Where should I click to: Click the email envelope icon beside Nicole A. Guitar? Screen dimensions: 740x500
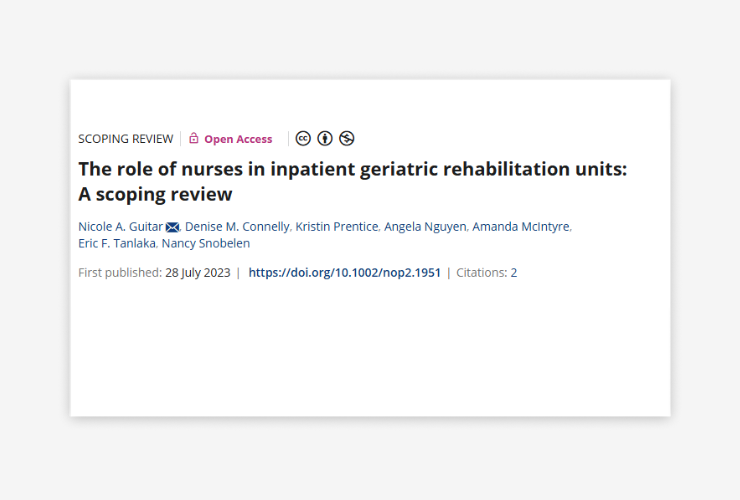(173, 226)
